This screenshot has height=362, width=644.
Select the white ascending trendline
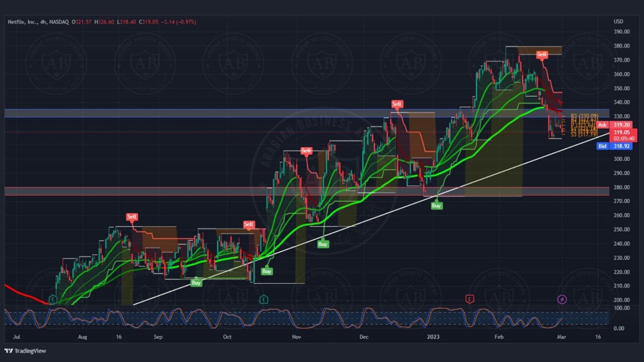click(372, 219)
